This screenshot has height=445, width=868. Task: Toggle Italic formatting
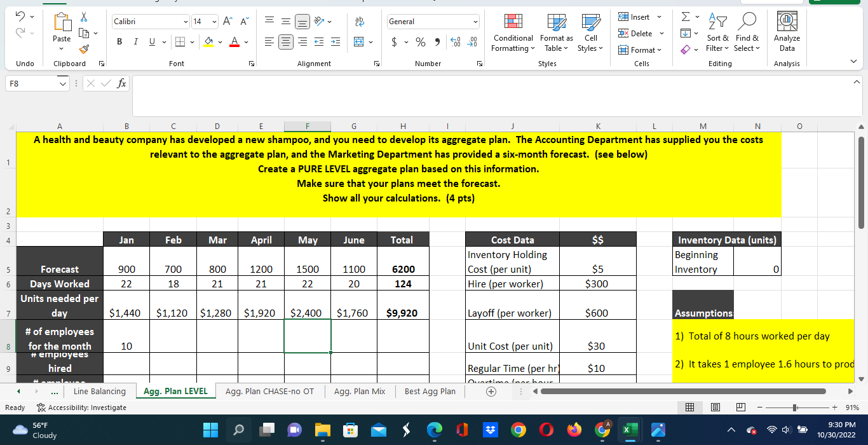(x=135, y=42)
